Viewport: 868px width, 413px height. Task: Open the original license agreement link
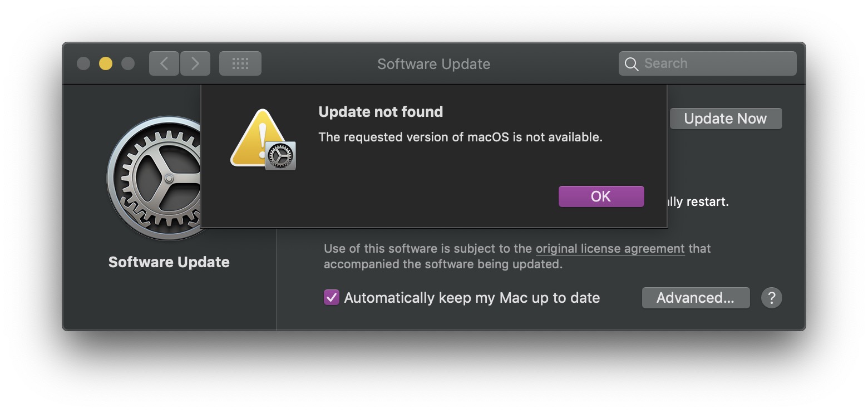[x=610, y=249]
